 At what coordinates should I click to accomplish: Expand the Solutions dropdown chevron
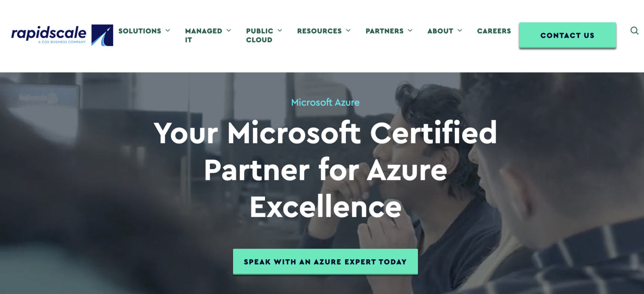coord(169,30)
